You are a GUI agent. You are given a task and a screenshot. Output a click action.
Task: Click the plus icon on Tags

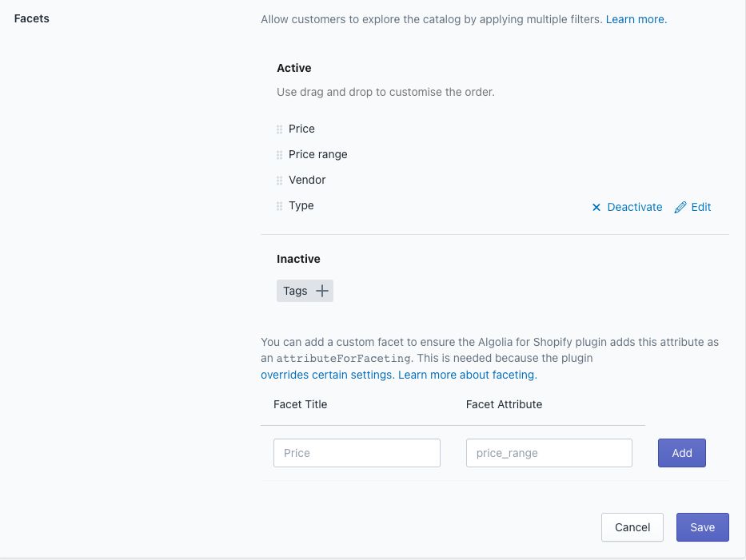point(322,291)
